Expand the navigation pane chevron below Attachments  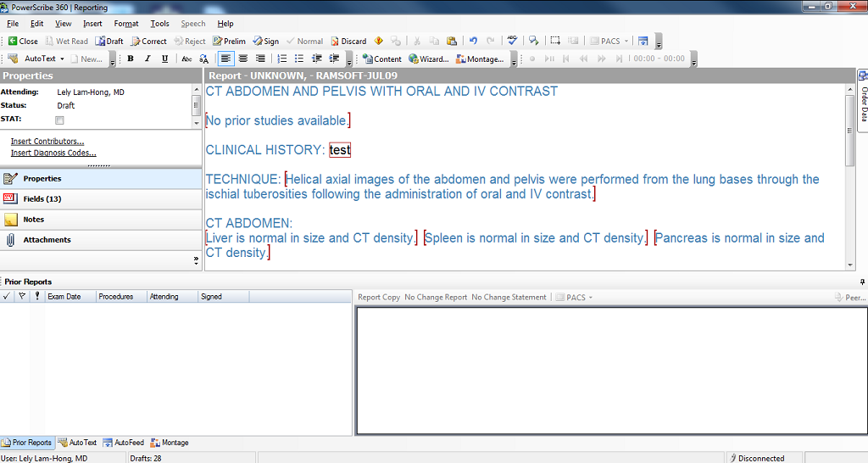pos(196,261)
